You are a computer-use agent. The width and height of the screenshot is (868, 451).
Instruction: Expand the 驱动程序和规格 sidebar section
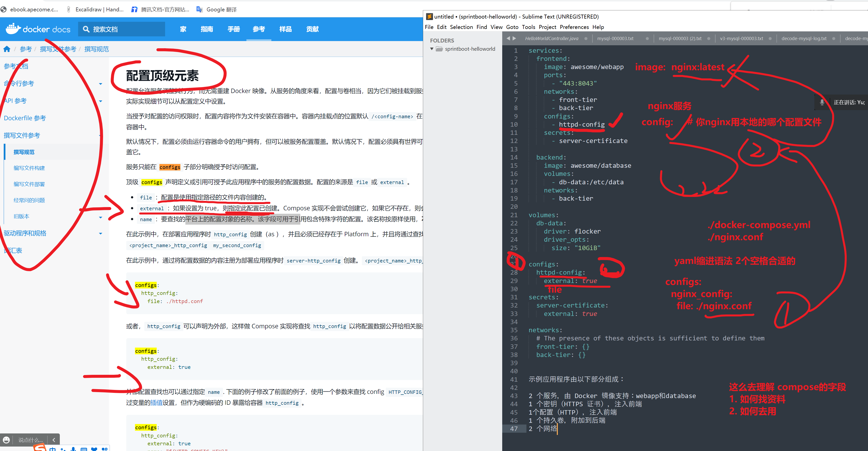tap(100, 234)
